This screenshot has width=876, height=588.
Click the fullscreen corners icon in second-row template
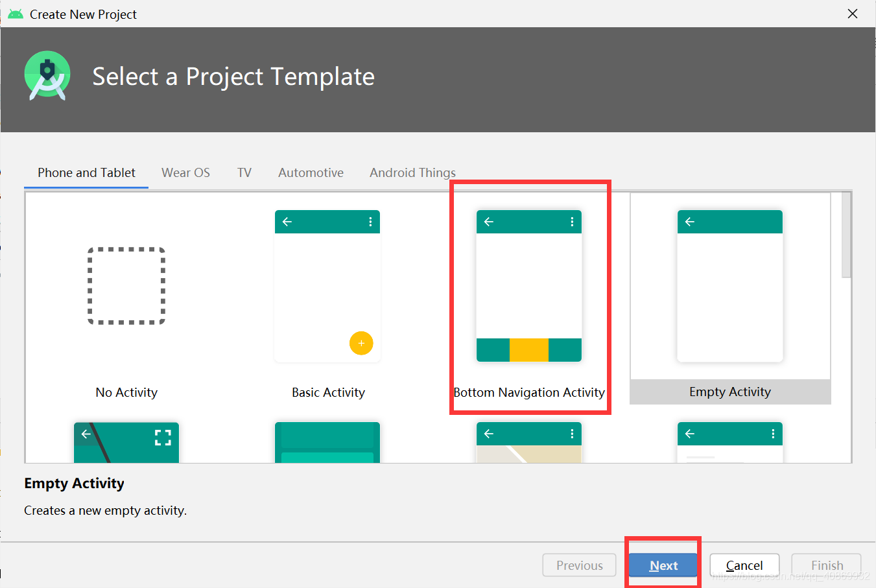click(163, 438)
